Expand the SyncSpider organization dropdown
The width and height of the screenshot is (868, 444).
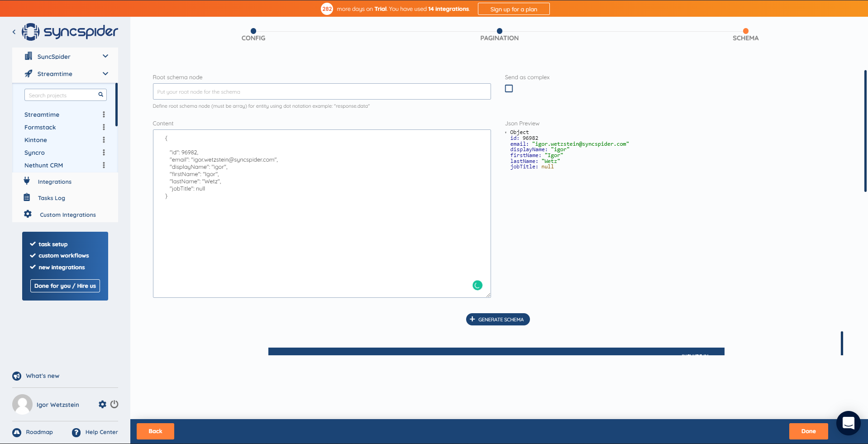tap(105, 56)
